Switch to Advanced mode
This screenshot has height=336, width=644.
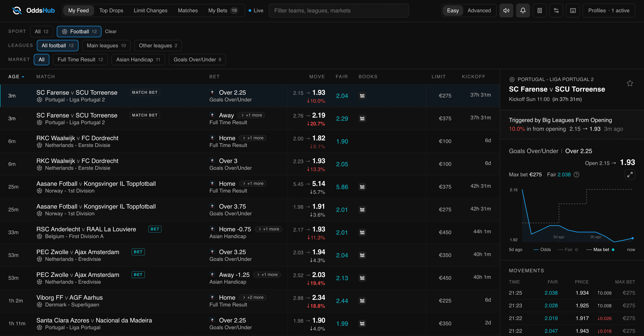[x=479, y=11]
